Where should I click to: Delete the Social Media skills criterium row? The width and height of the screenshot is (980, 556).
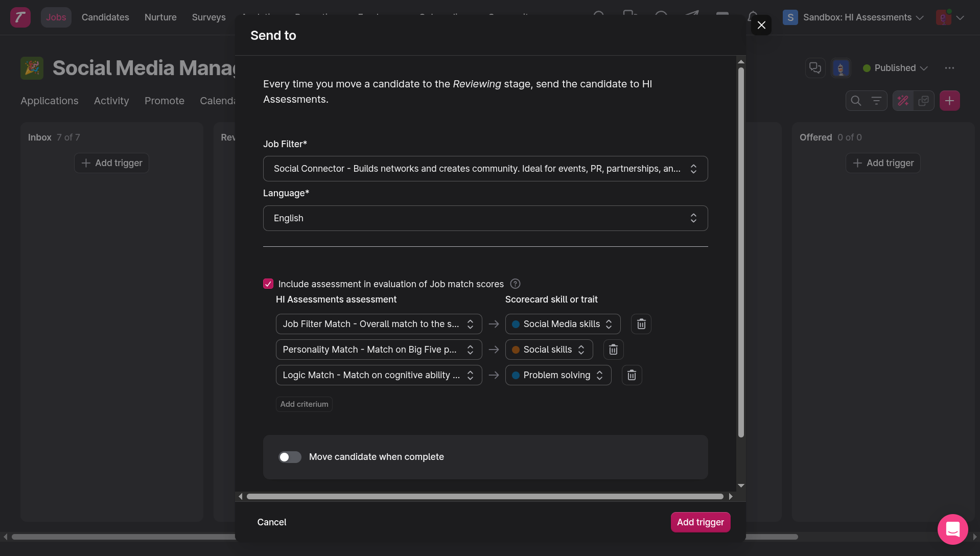point(641,324)
